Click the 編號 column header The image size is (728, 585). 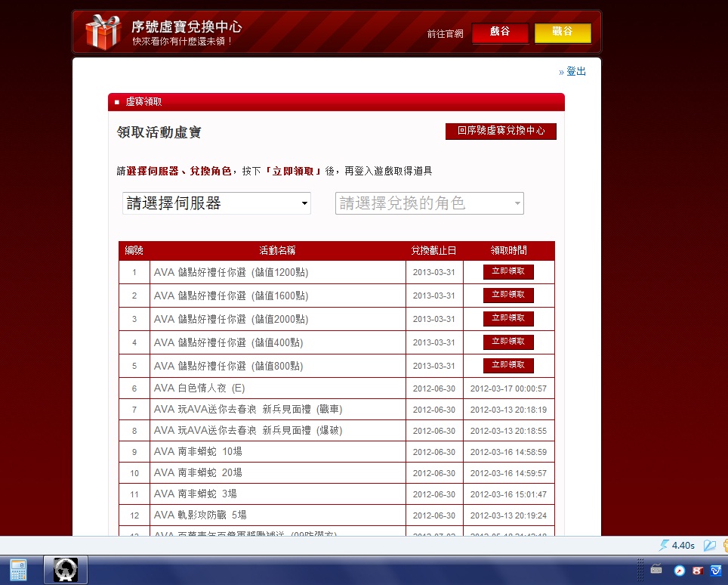click(x=134, y=250)
